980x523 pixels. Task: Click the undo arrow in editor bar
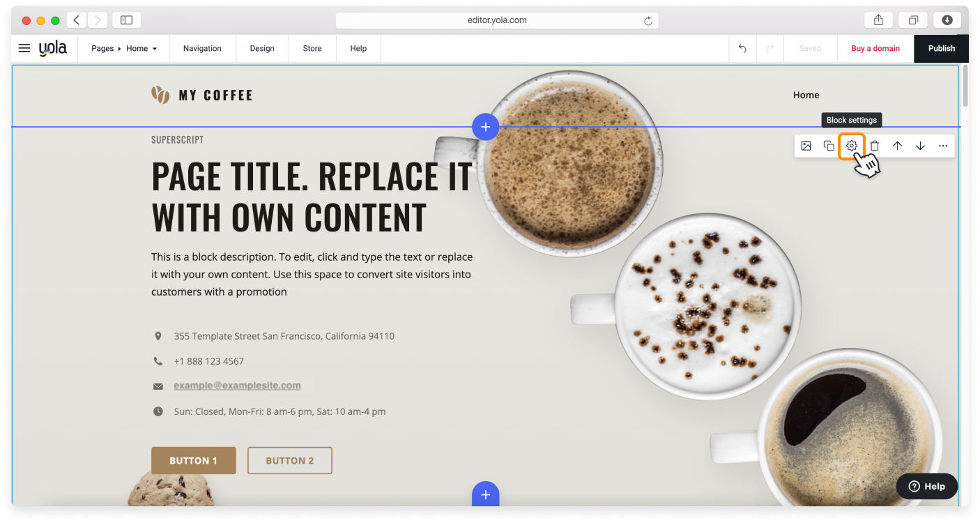(x=742, y=49)
